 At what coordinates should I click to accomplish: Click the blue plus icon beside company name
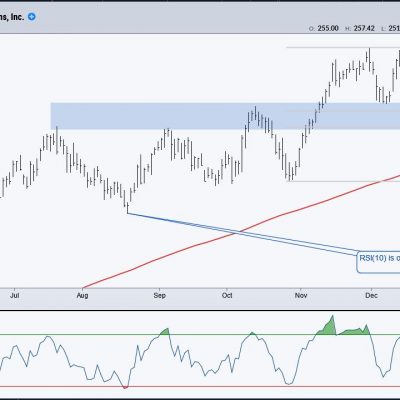coord(32,16)
